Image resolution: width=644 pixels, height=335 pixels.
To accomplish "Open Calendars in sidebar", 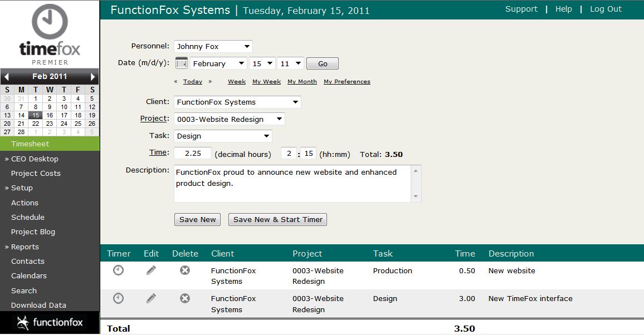I will click(29, 276).
